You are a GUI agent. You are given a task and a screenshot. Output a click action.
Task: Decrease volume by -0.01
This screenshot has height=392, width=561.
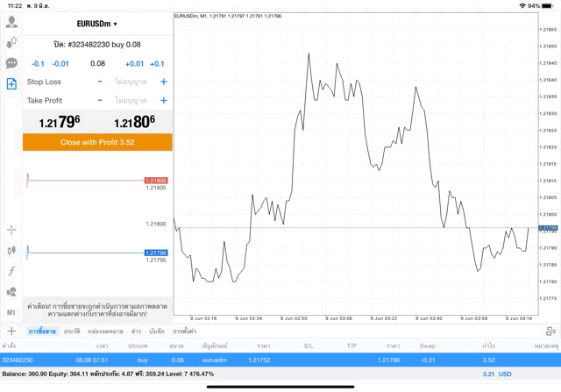click(60, 64)
